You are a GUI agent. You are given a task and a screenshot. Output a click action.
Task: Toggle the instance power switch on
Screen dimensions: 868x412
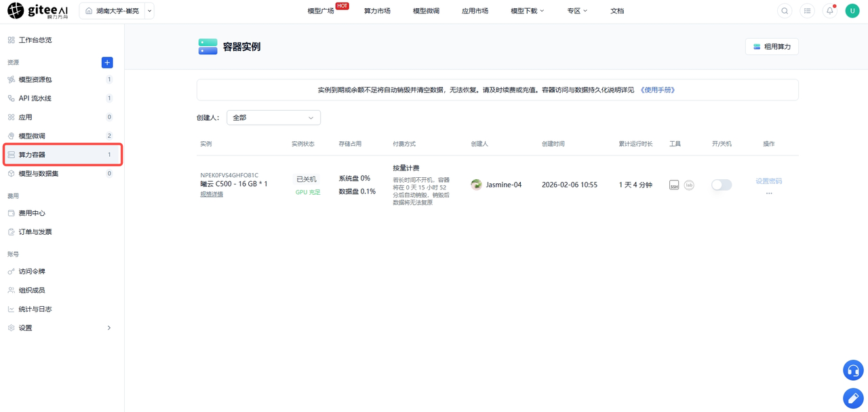coord(722,185)
